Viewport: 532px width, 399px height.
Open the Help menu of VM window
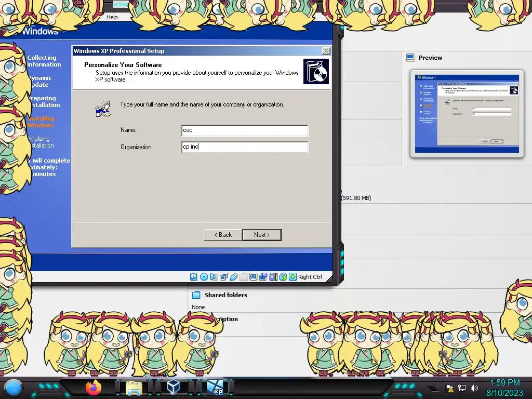[112, 17]
